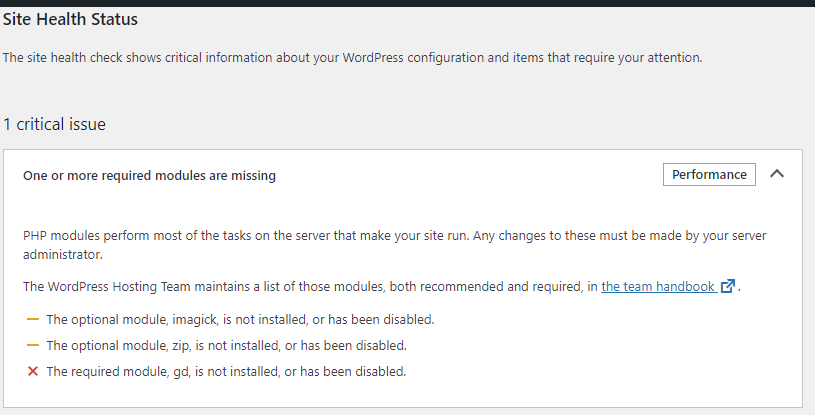The width and height of the screenshot is (815, 415).
Task: Select the zip optional module warning text
Action: point(227,345)
